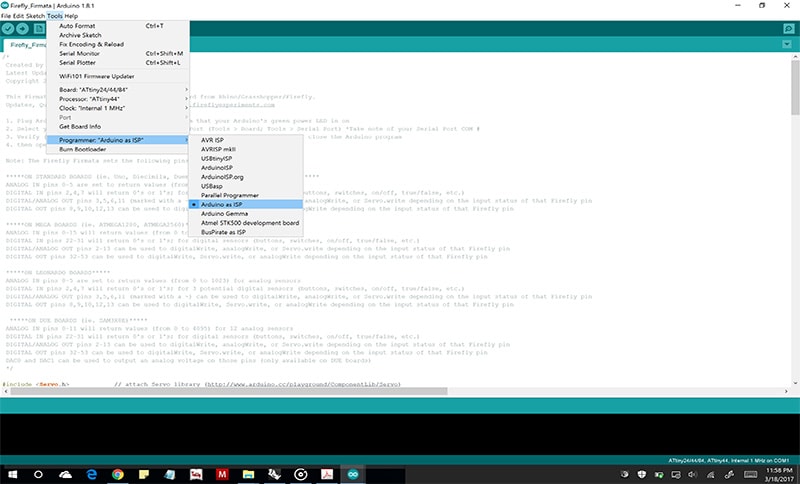The width and height of the screenshot is (800, 484).
Task: Click board status text ATtiny24/44/84 on COM1
Action: coord(729,461)
